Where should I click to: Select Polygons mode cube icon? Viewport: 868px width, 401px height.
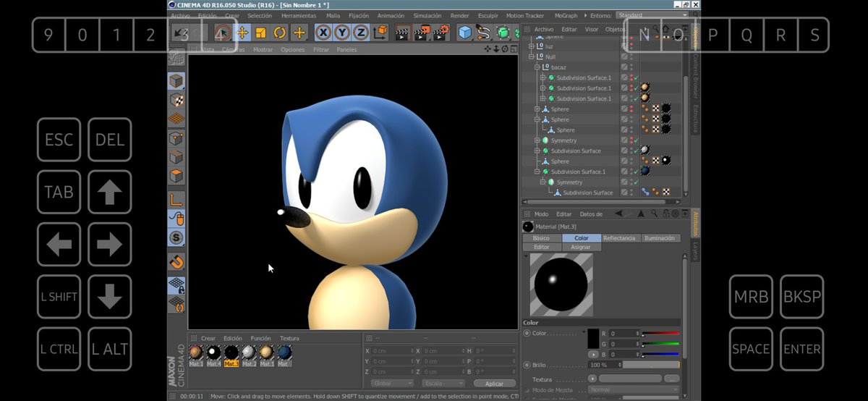(x=176, y=175)
